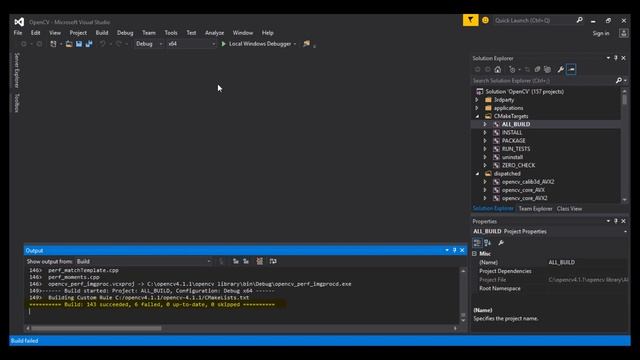Click the Solution Explorer vertical scrollbar thumb
The image size is (640, 360).
(624, 100)
